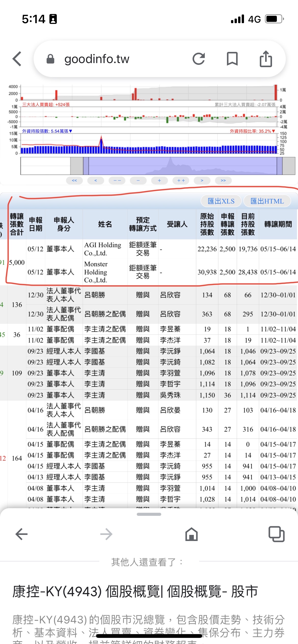Tap the bottom sheet drag handle

pos(149,514)
